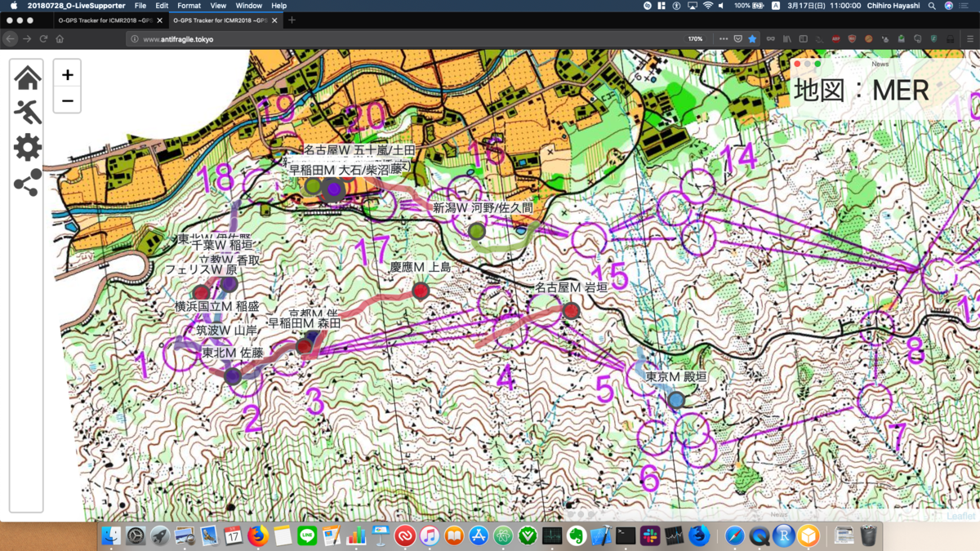Click the 早稲田M 森田 runner label

(x=304, y=323)
